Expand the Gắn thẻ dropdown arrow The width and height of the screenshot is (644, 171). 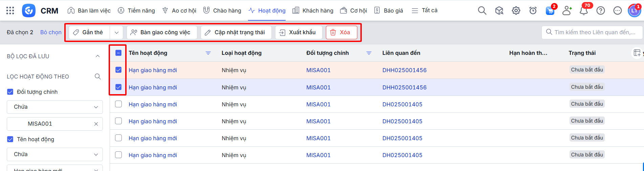coord(116,33)
